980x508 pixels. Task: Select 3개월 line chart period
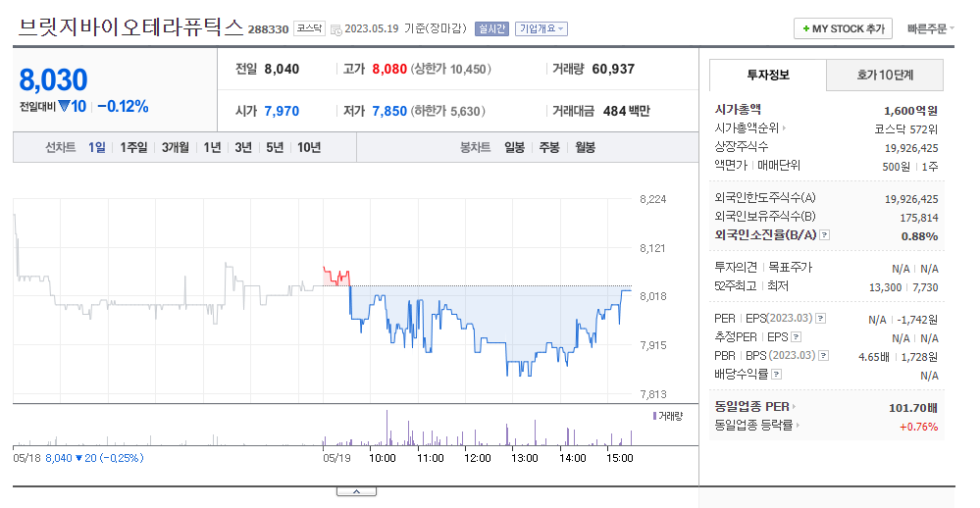click(x=175, y=147)
